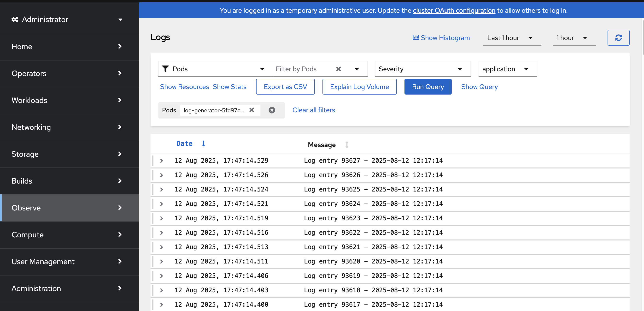Sort logs by the Date column arrow
This screenshot has width=644, height=311.
(x=204, y=144)
